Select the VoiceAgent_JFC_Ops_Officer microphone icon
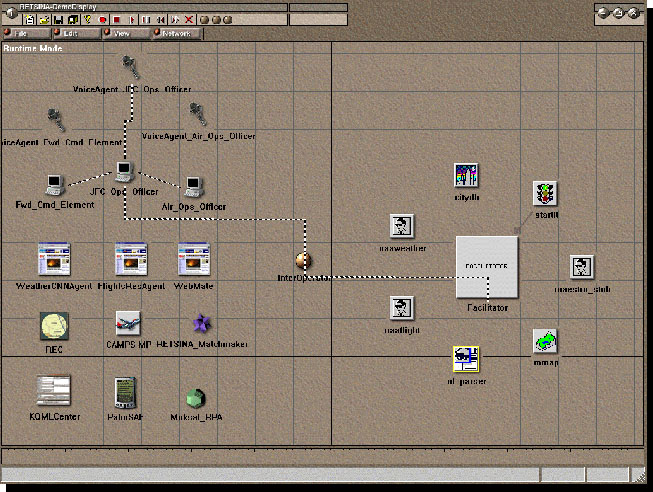 130,68
